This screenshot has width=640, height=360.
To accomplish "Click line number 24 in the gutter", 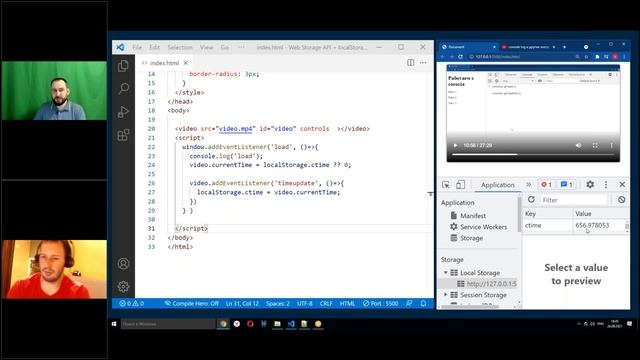I will point(151,165).
